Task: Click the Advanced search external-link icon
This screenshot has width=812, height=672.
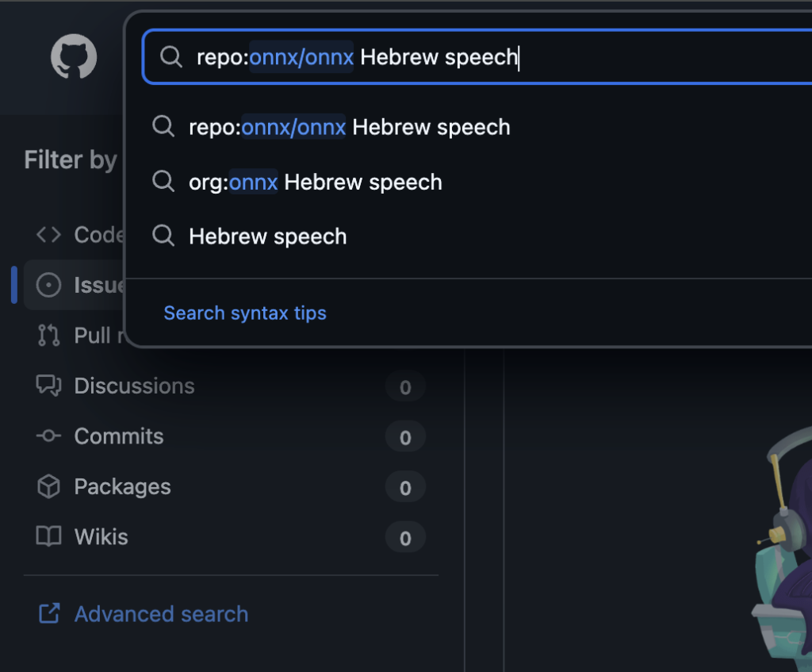Action: pyautogui.click(x=48, y=614)
